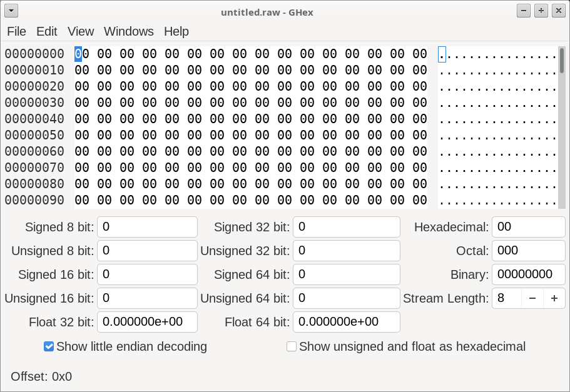Image resolution: width=570 pixels, height=392 pixels.
Task: Click the first byte in row 00000090
Action: click(82, 200)
